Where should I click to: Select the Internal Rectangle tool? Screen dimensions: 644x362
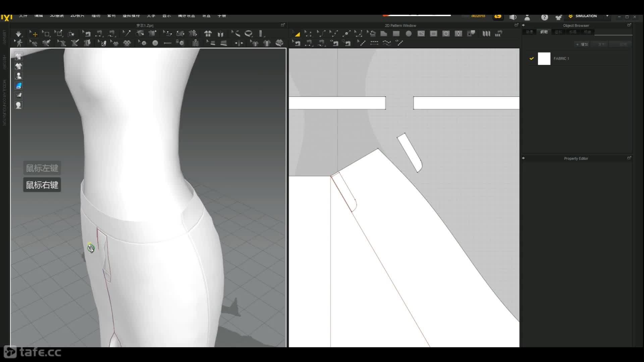coord(433,34)
